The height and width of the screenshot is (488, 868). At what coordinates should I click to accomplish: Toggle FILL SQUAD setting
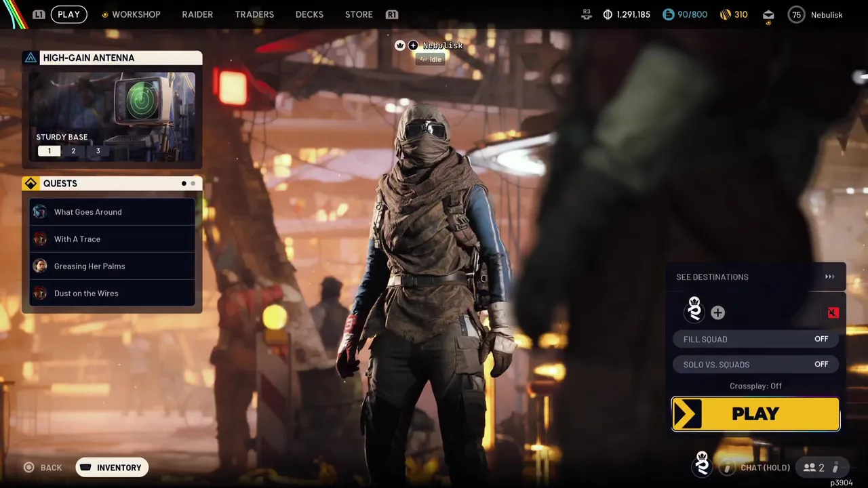(755, 339)
